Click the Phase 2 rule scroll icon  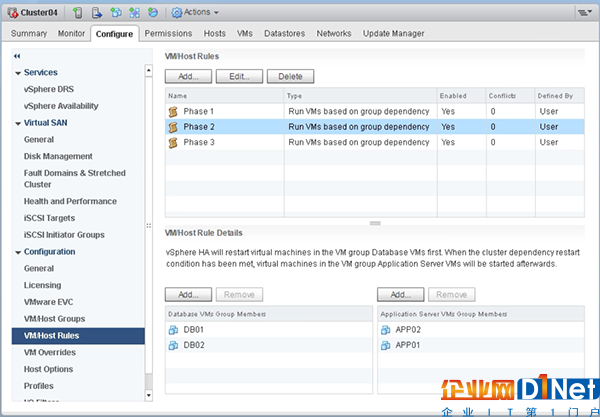click(173, 127)
